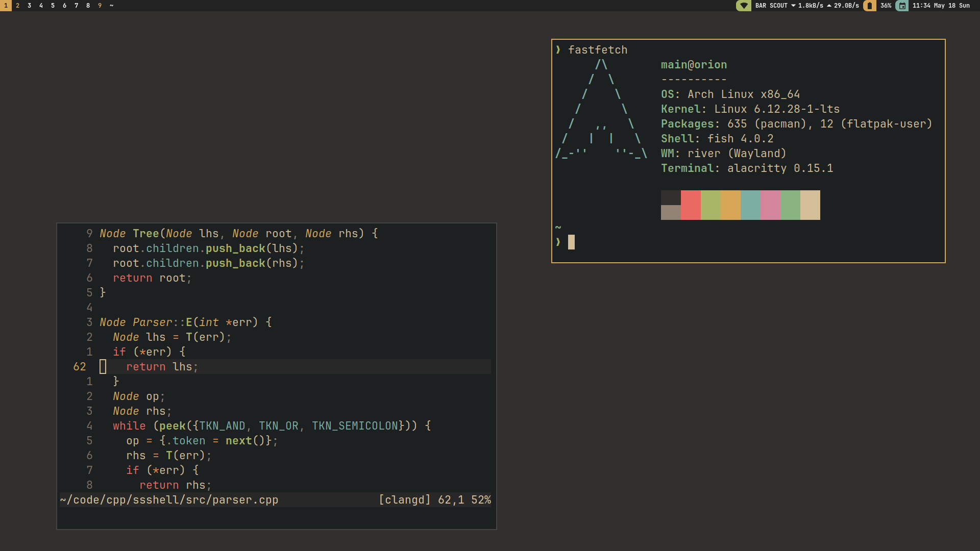The height and width of the screenshot is (551, 980).
Task: Click root.children.push_back(rhs) line
Action: 209,263
